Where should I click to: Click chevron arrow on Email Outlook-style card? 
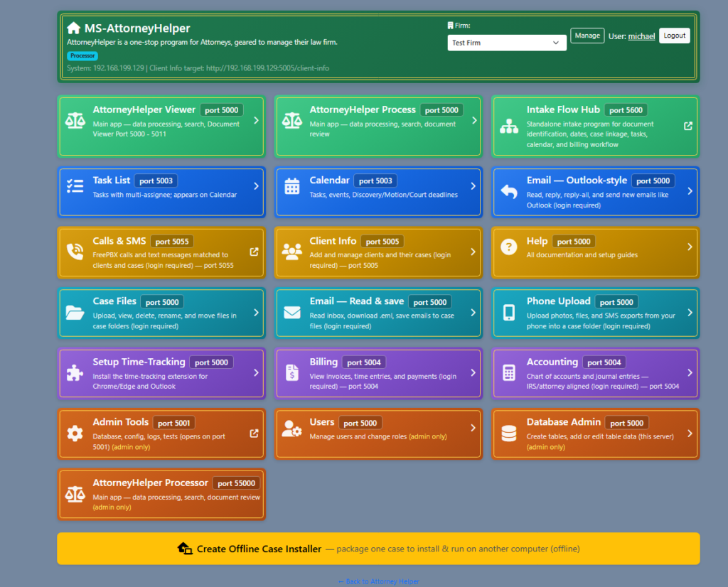pos(690,191)
